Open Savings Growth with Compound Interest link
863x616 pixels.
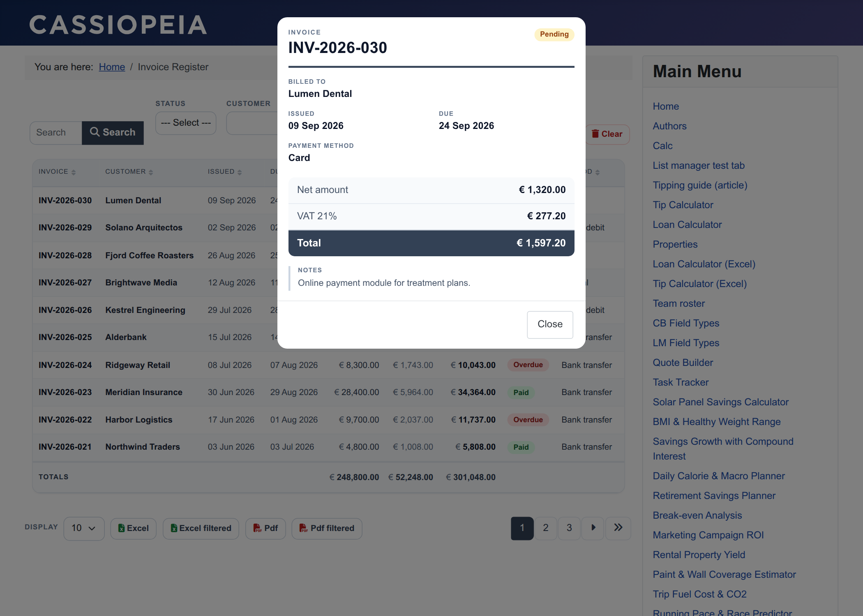click(723, 449)
